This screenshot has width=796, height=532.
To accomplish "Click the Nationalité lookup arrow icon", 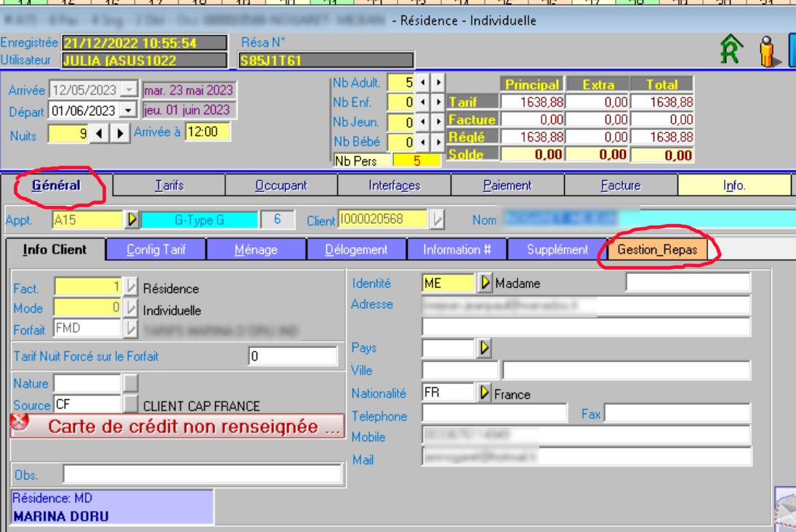I will click(x=485, y=393).
